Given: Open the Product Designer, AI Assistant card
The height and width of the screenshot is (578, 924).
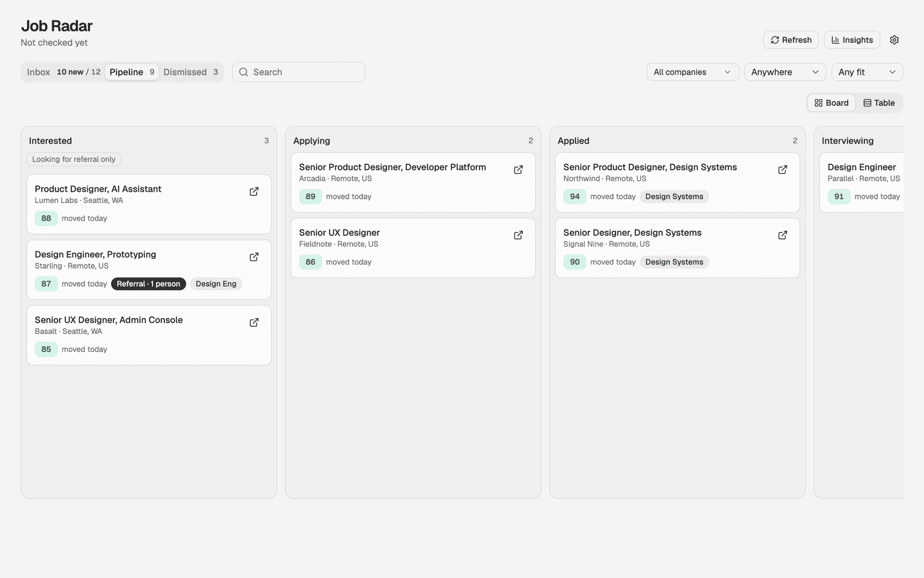Looking at the screenshot, I should 149,204.
